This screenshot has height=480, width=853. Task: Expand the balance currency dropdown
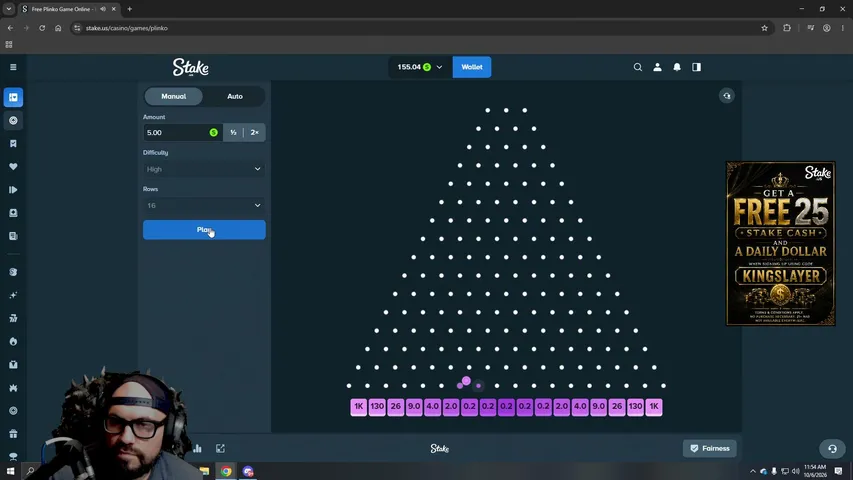pyautogui.click(x=440, y=67)
